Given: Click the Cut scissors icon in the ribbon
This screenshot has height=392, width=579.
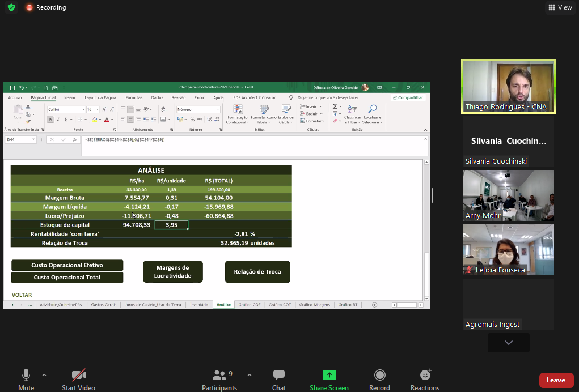Looking at the screenshot, I should point(28,107).
